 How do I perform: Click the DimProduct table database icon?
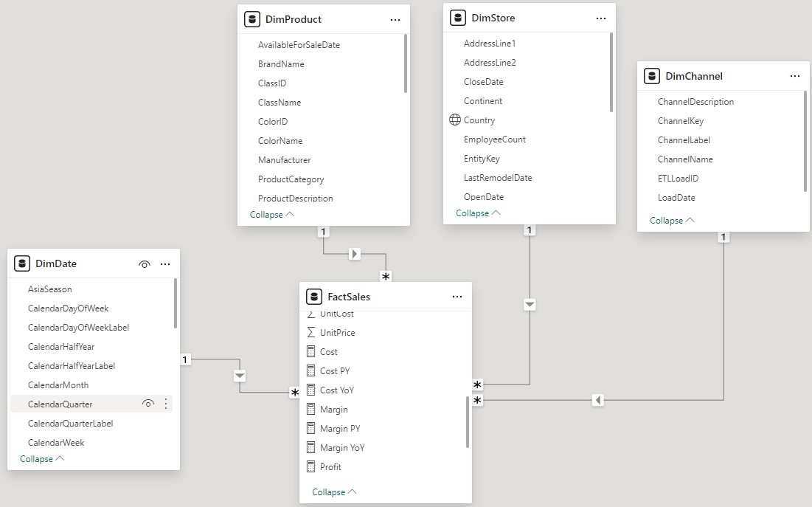click(251, 19)
